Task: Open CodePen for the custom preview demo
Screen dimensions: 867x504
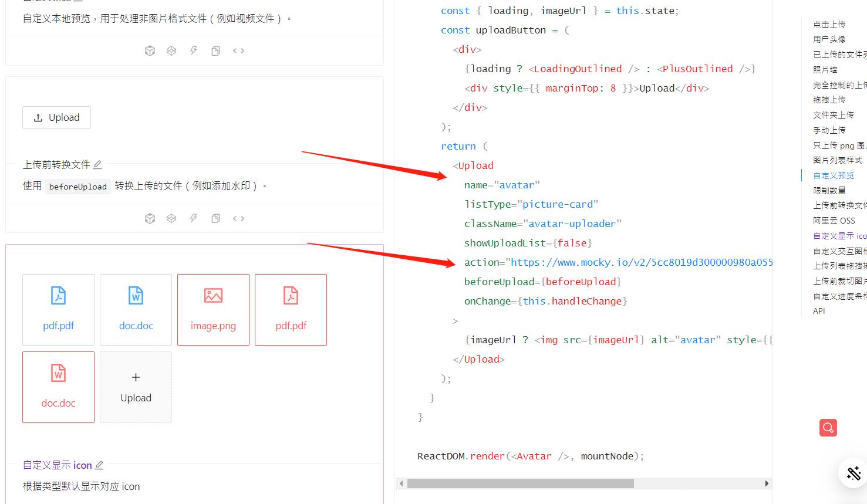Action: coord(171,51)
